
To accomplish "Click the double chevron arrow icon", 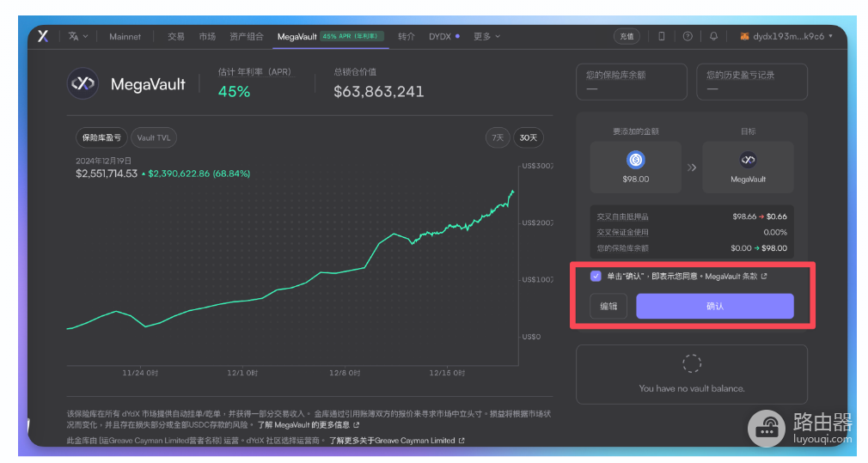I will [692, 168].
